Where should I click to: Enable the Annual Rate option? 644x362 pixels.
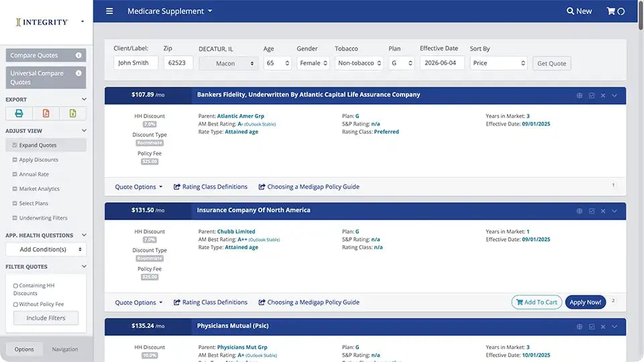click(x=15, y=174)
